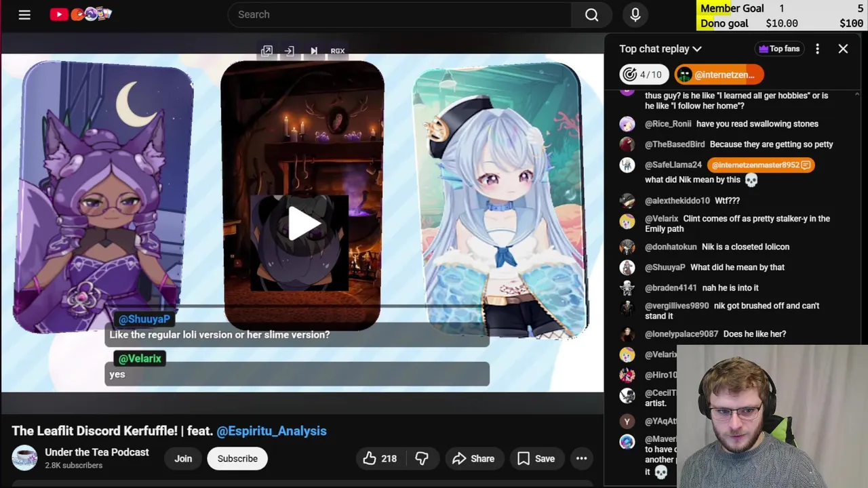The image size is (868, 488).
Task: Start voice search with the microphone
Action: coord(635,14)
